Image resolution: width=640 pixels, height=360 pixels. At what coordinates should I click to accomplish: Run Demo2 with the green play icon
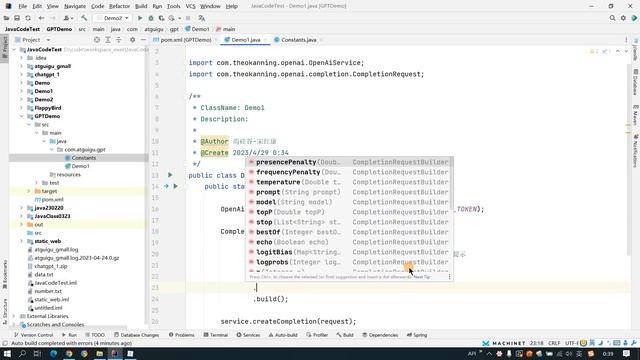click(140, 18)
